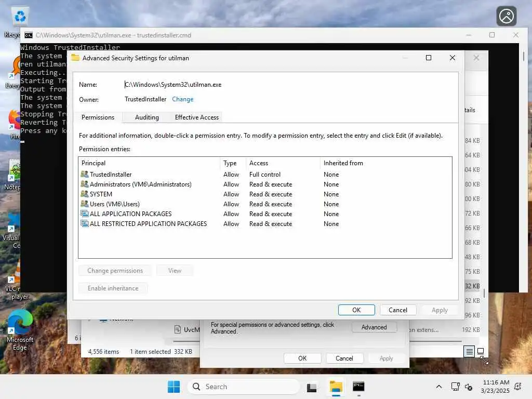The height and width of the screenshot is (399, 532).
Task: Click the Command Prompt window title bar icon
Action: point(29,35)
